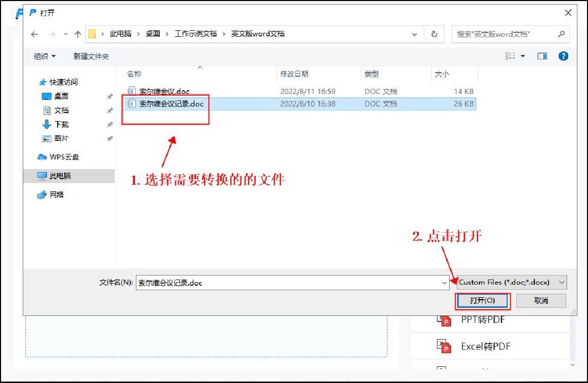Click the 打开(O) button
Image resolution: width=588 pixels, height=383 pixels.
(x=482, y=300)
